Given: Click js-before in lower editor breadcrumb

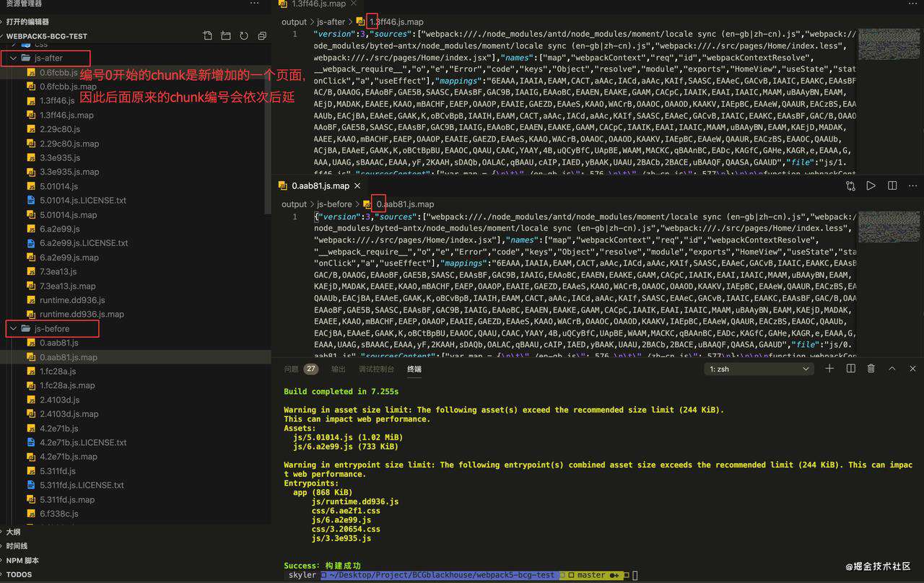Looking at the screenshot, I should point(334,204).
